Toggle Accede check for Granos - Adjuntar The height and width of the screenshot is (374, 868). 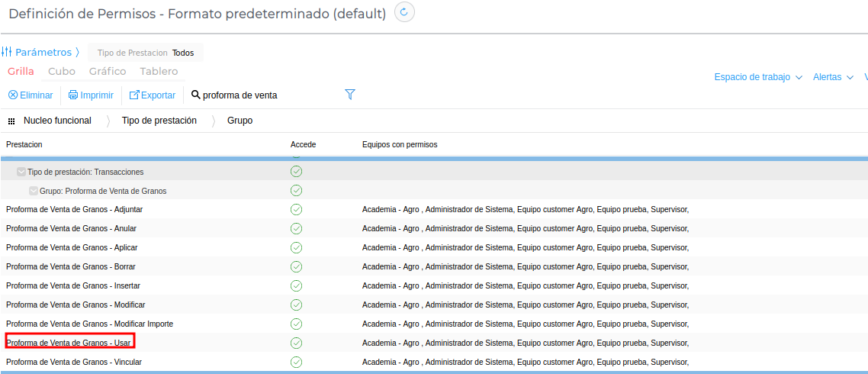296,209
